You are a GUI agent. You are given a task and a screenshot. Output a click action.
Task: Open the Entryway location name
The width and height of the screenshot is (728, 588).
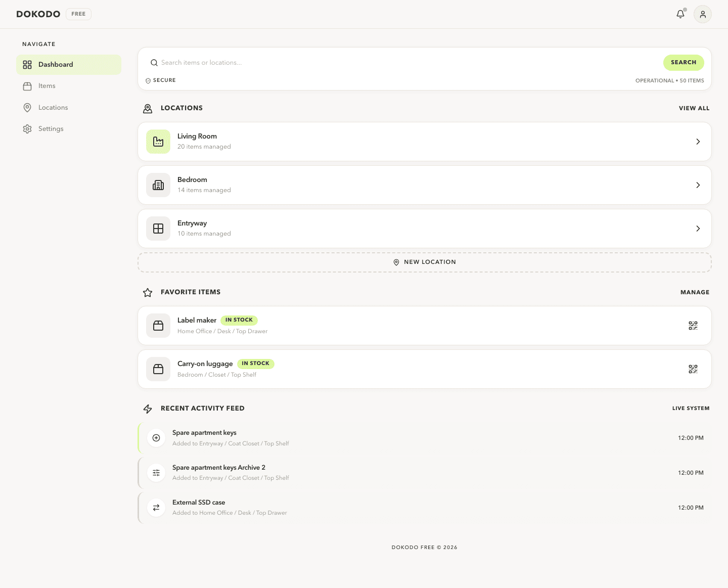[x=192, y=223]
